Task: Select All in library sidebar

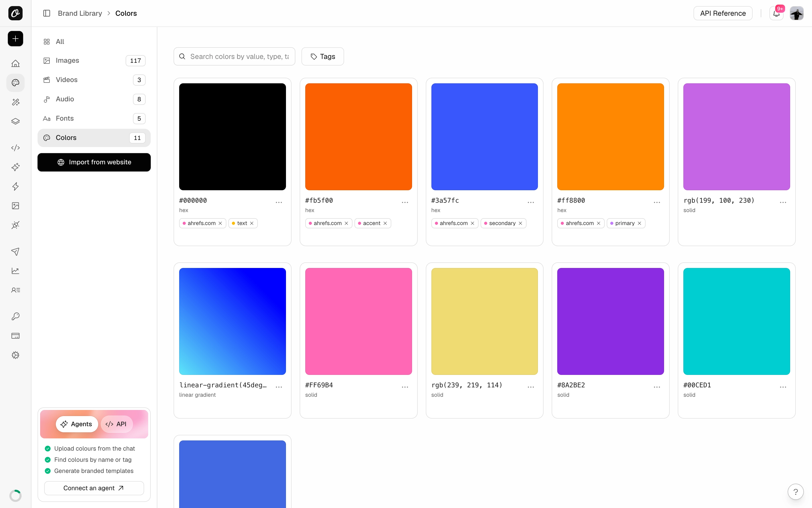Action: [94, 42]
